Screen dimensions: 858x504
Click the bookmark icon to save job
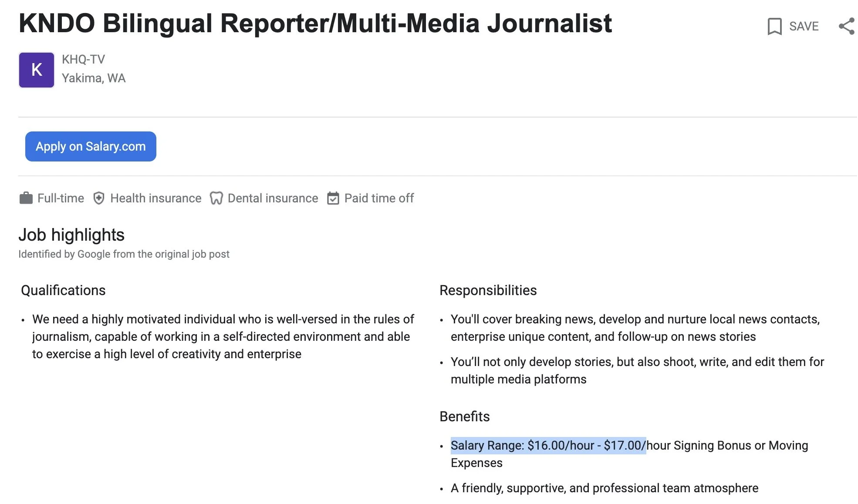(774, 27)
